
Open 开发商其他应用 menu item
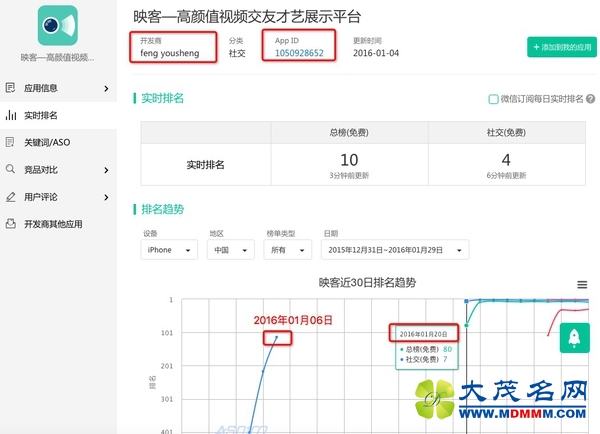(x=59, y=224)
